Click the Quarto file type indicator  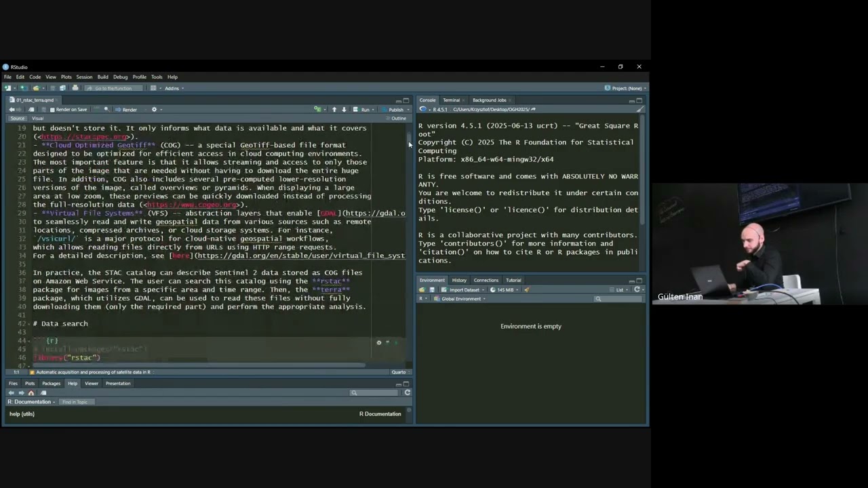tap(399, 372)
